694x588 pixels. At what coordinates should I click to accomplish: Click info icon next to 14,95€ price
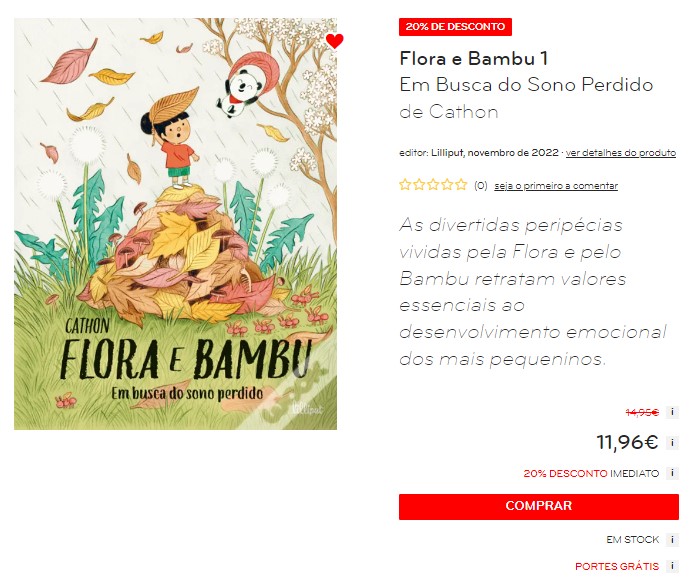672,412
